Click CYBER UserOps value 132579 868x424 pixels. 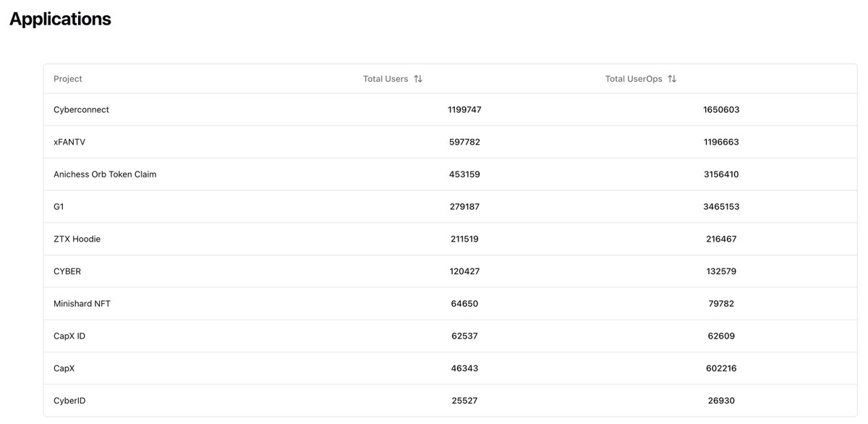pos(721,271)
